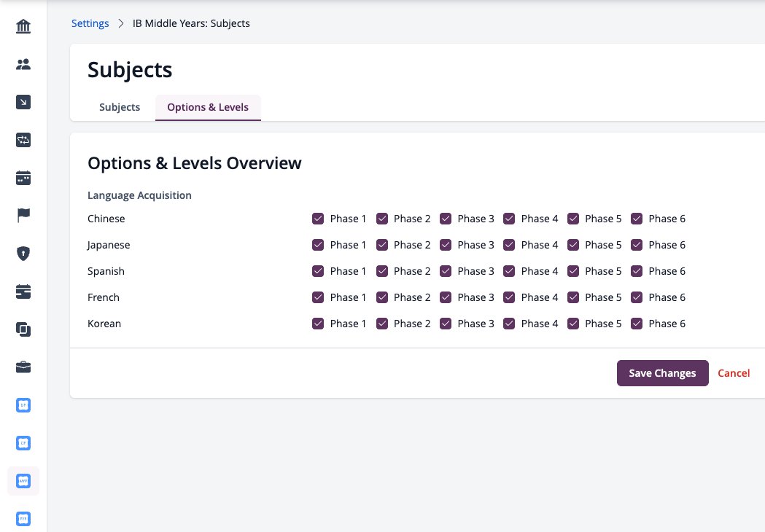Open the credit card sidebar icon
Viewport: 765px width, 532px height.
click(x=23, y=291)
